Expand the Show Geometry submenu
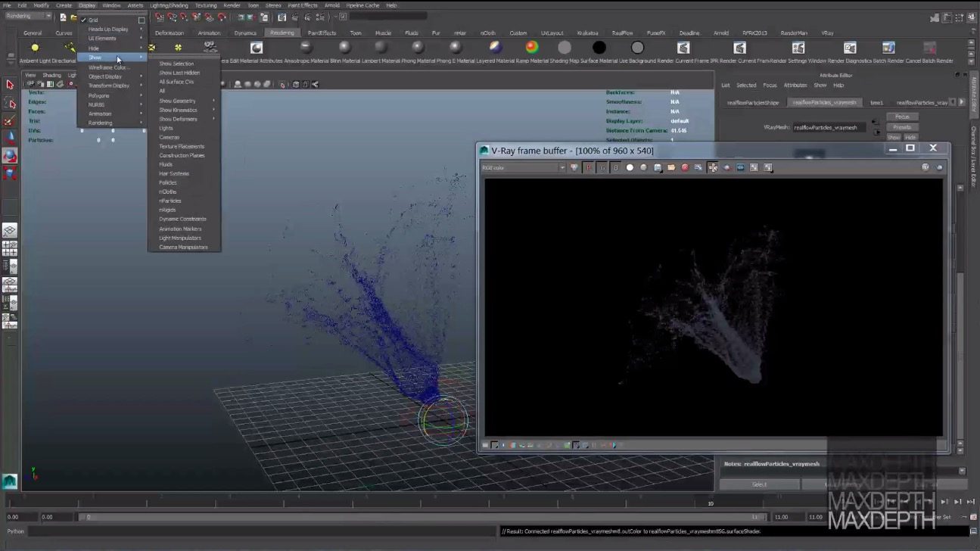This screenshot has height=551, width=980. tap(185, 101)
